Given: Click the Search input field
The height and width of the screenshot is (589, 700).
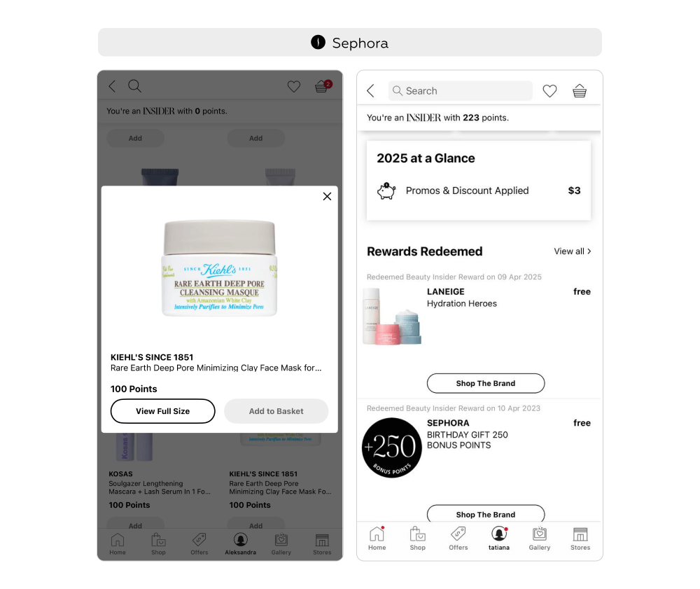Looking at the screenshot, I should coord(461,90).
